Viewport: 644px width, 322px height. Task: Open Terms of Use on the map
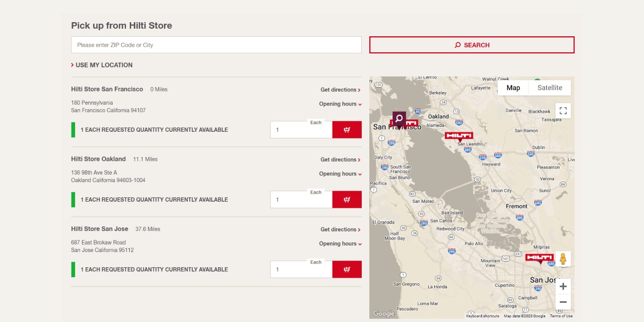click(560, 316)
